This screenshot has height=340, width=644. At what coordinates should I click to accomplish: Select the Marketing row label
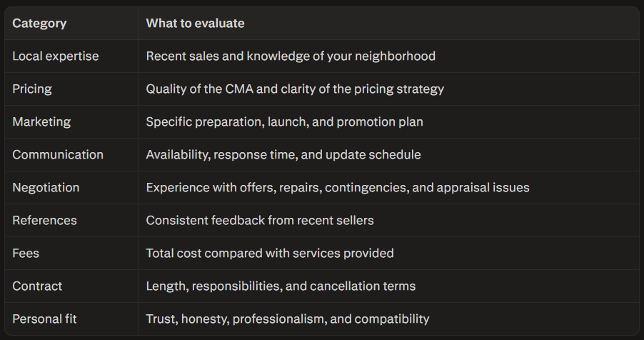pyautogui.click(x=41, y=122)
